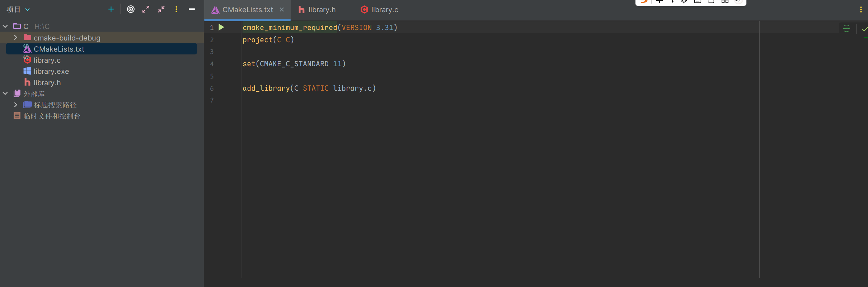
Task: Click the green inspection checkmark icon
Action: tap(864, 29)
